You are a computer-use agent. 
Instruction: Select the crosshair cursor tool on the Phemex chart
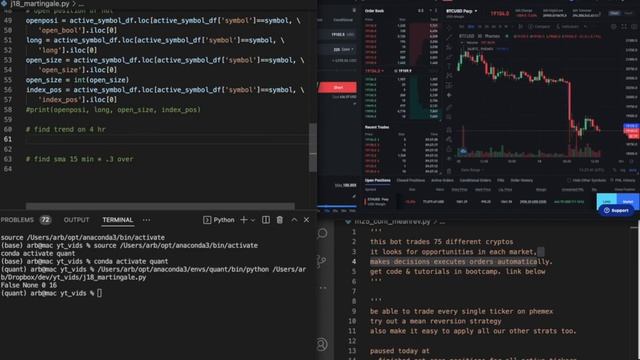(x=449, y=28)
